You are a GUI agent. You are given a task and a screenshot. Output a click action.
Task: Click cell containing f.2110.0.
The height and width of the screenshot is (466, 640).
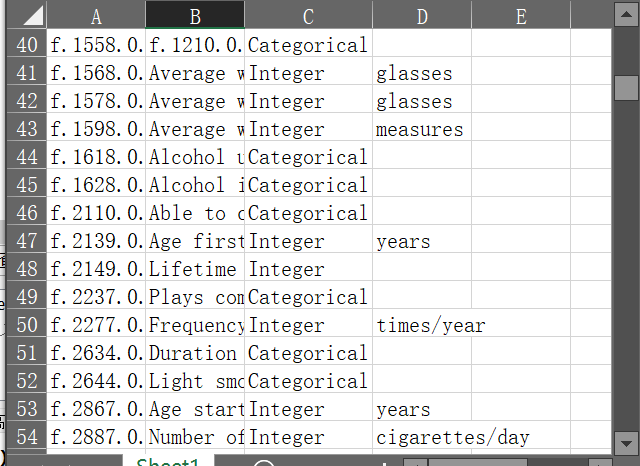[x=96, y=213]
